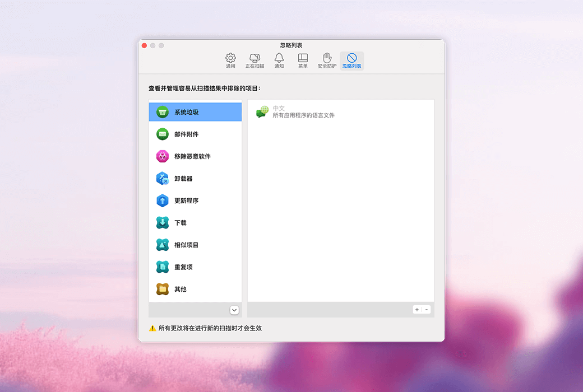Add an item with the plus button
The height and width of the screenshot is (392, 583).
417,310
